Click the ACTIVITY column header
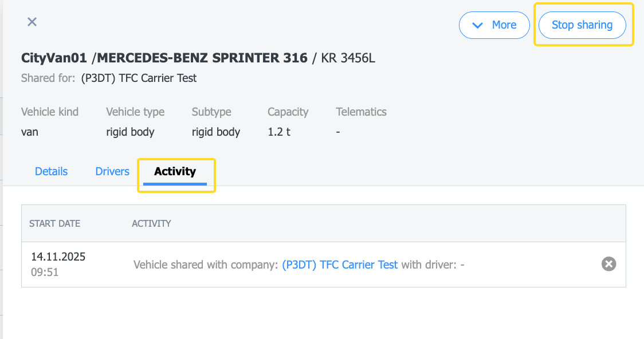Screen dimensions: 644x339 (x=151, y=223)
